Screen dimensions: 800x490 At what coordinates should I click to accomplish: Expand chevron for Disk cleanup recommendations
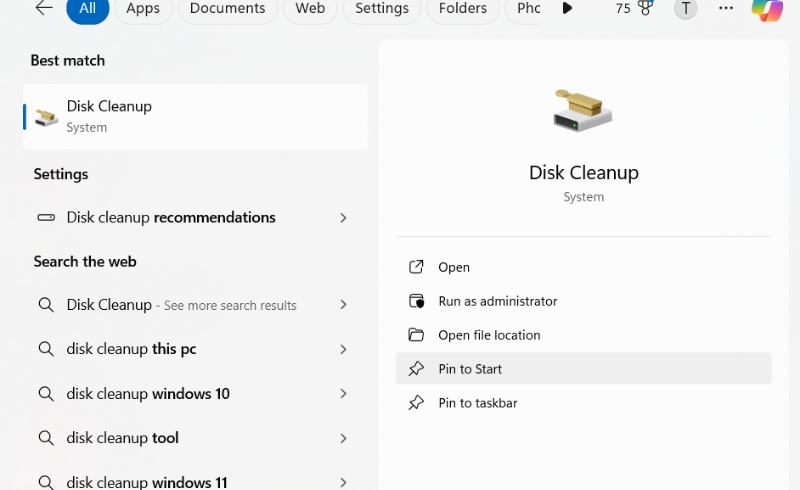(343, 218)
